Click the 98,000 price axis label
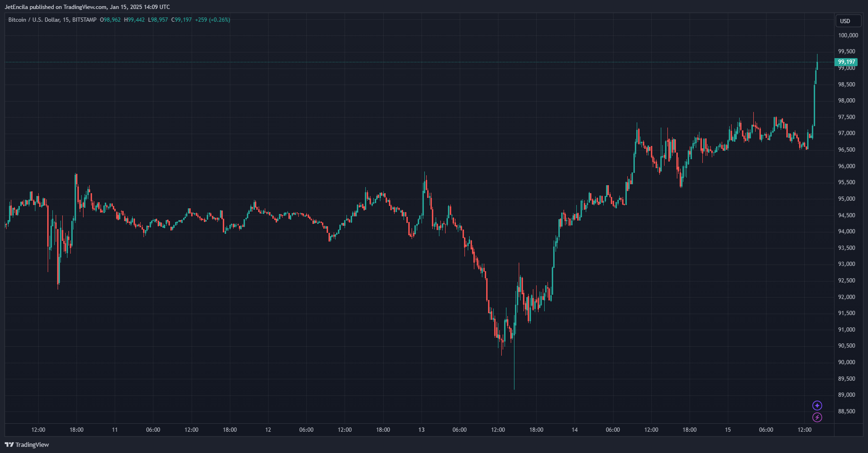Image resolution: width=868 pixels, height=453 pixels. tap(846, 101)
